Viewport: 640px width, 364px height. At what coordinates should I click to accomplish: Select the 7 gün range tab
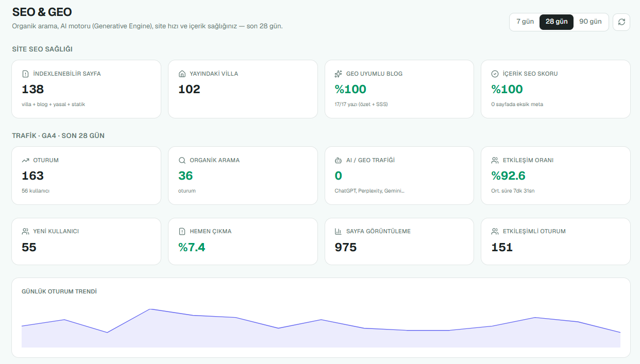tap(525, 22)
